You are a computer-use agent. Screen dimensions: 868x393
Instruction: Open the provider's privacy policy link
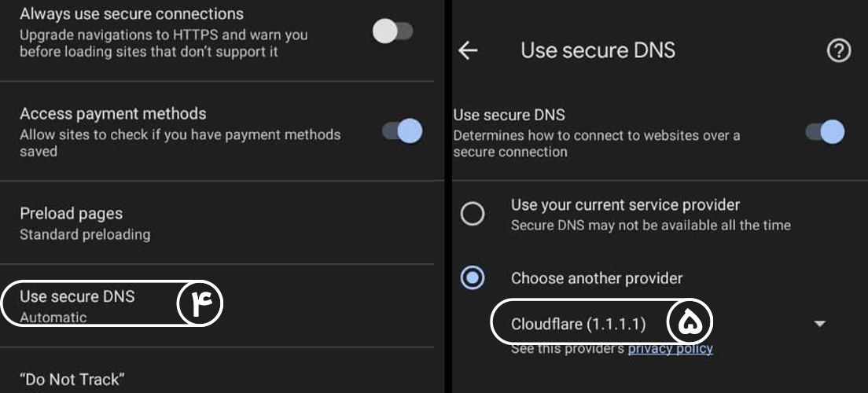670,348
